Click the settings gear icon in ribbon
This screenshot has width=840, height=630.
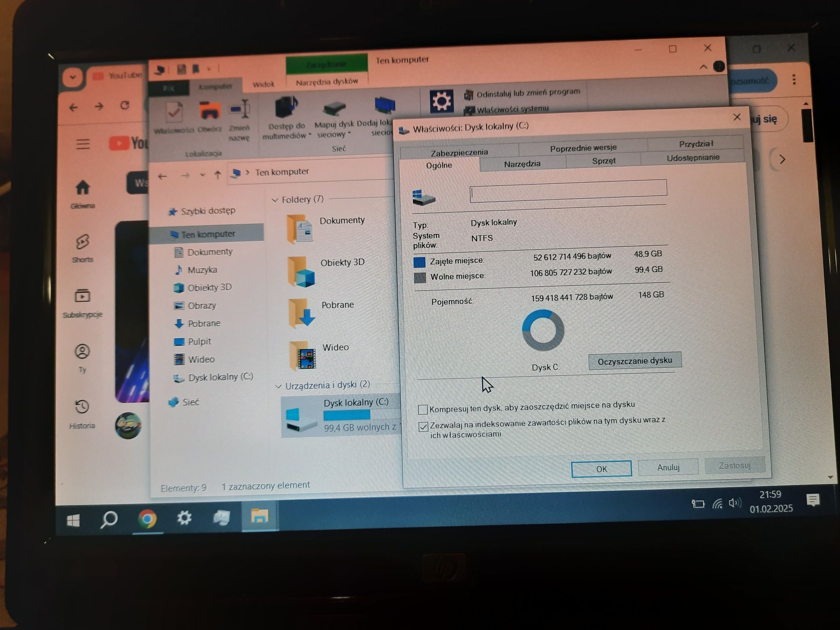(441, 101)
